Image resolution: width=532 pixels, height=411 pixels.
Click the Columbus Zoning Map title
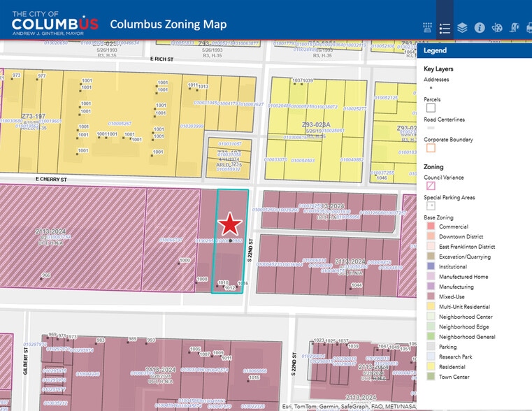point(168,24)
